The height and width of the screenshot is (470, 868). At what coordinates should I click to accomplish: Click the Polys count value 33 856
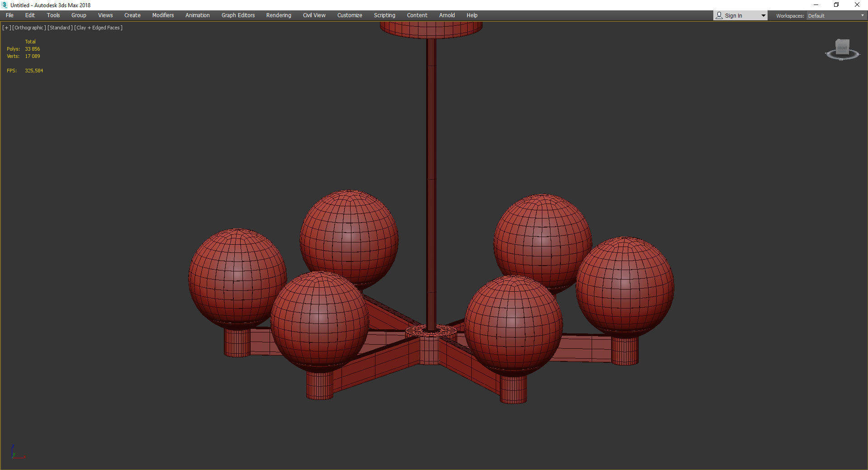tap(33, 49)
